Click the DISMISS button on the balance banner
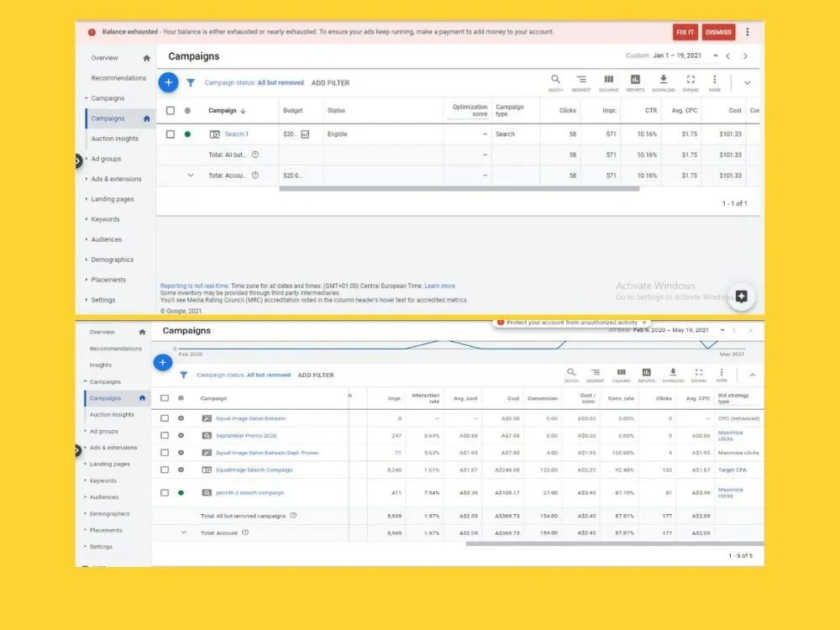The image size is (840, 630). coord(718,32)
